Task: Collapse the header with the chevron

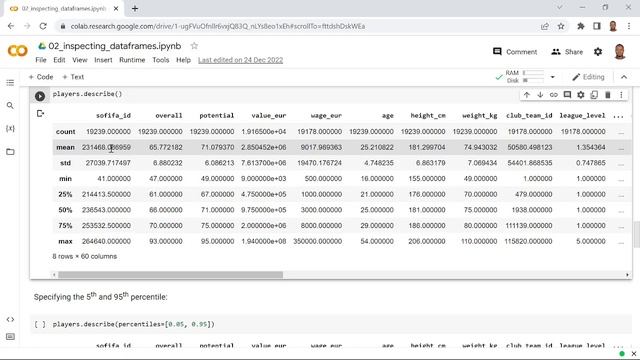Action: coord(624,77)
